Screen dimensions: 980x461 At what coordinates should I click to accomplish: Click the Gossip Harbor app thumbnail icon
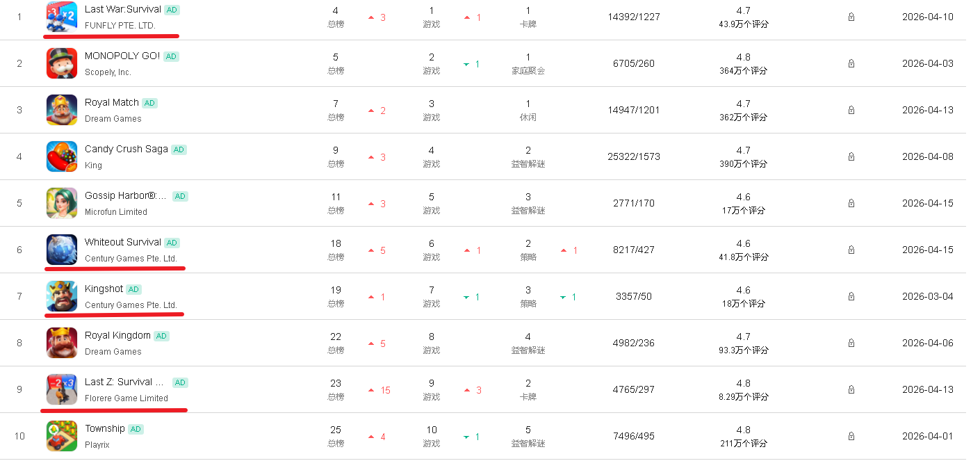point(61,203)
